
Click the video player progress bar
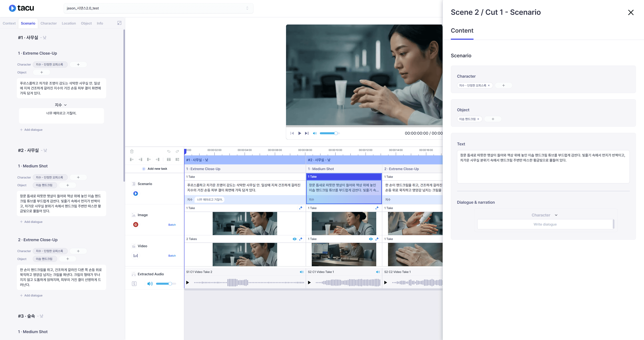(364, 126)
